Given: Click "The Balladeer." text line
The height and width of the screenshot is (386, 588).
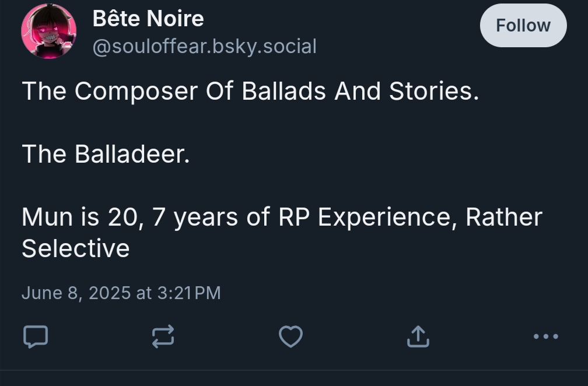Looking at the screenshot, I should click(x=106, y=154).
